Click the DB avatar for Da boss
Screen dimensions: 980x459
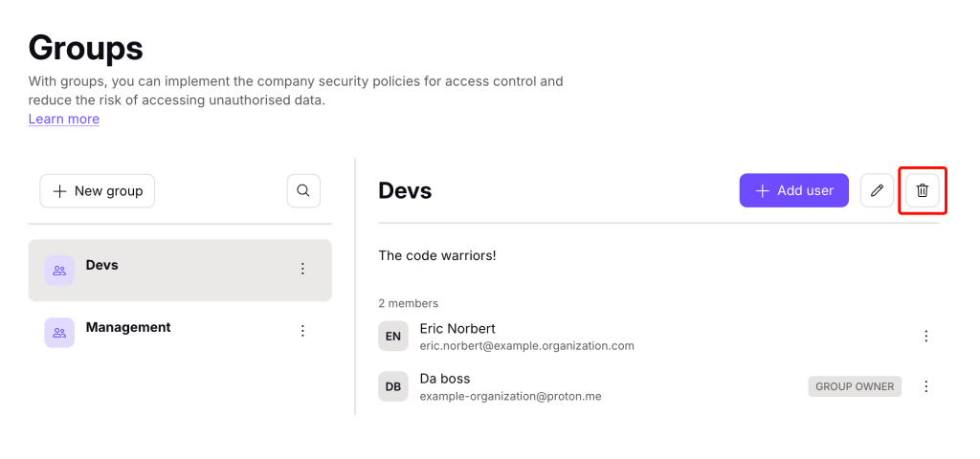coord(393,386)
